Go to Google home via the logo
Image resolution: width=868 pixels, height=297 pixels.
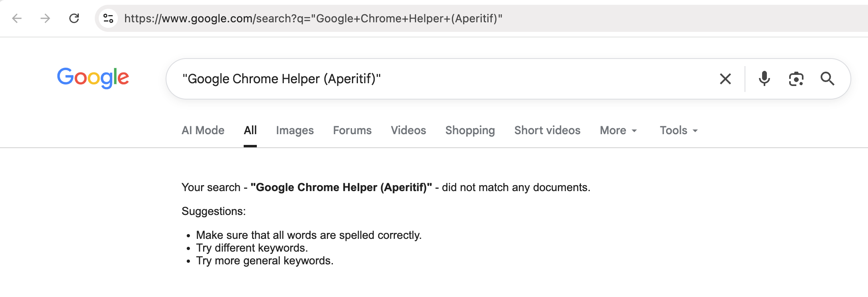[x=93, y=78]
